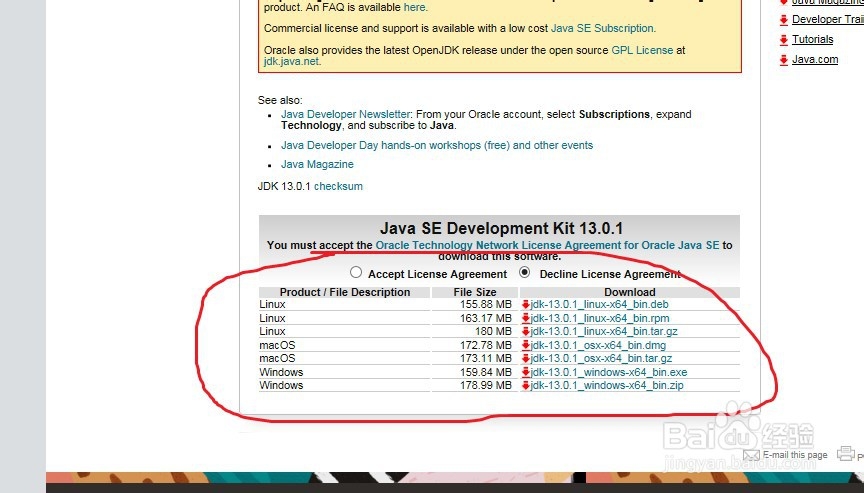
Task: Click the 155.88 MB file size cell
Action: tap(485, 304)
